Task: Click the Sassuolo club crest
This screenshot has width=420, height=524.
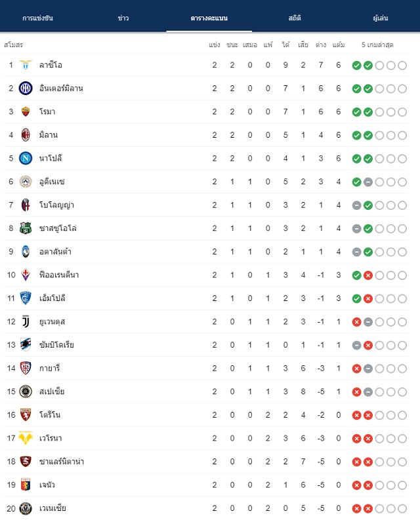Action: (26, 228)
